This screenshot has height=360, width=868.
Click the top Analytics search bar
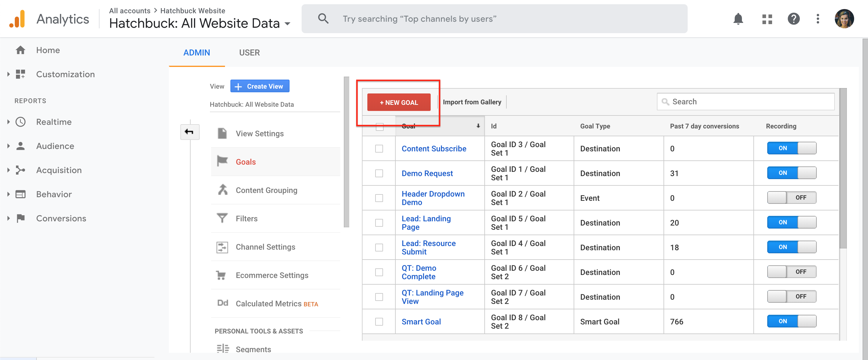pyautogui.click(x=494, y=19)
